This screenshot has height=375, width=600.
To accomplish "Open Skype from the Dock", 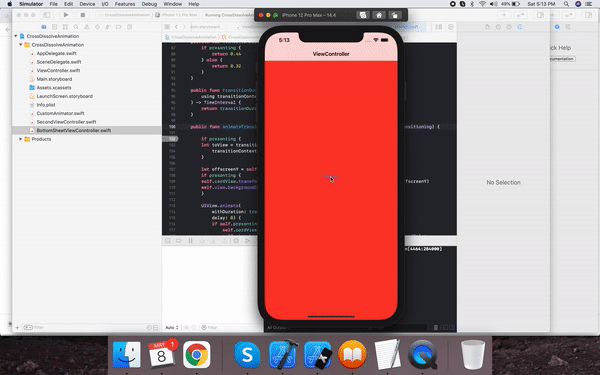I will coord(247,355).
